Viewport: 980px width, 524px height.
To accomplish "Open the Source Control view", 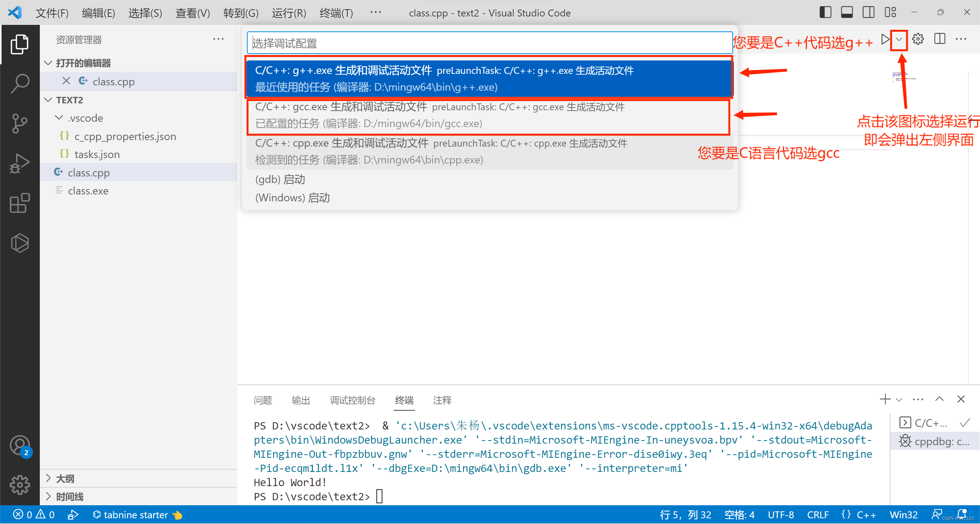I will (20, 124).
